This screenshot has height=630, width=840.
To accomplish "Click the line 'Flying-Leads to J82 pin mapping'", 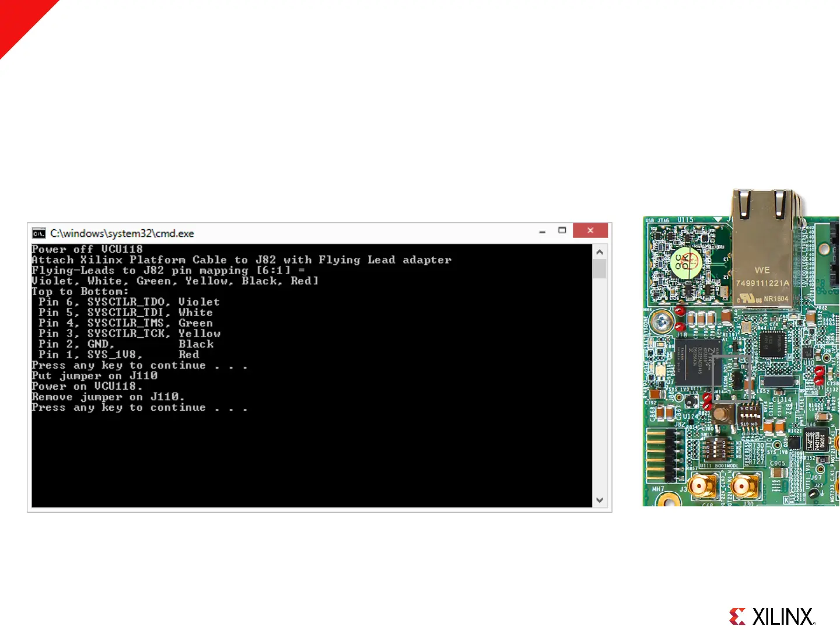I will click(x=168, y=270).
